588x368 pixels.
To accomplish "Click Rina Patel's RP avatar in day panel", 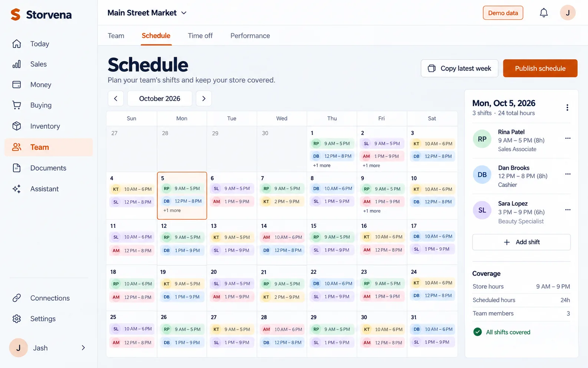I will click(x=482, y=139).
